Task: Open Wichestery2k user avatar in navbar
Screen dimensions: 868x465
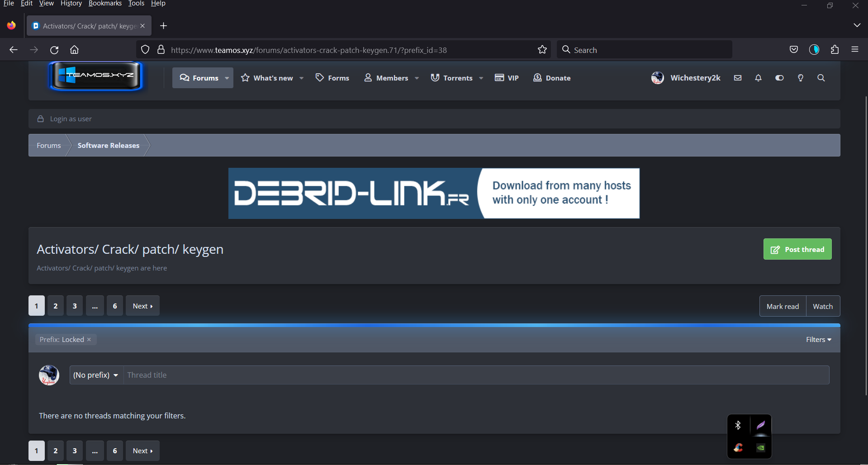Action: point(658,78)
